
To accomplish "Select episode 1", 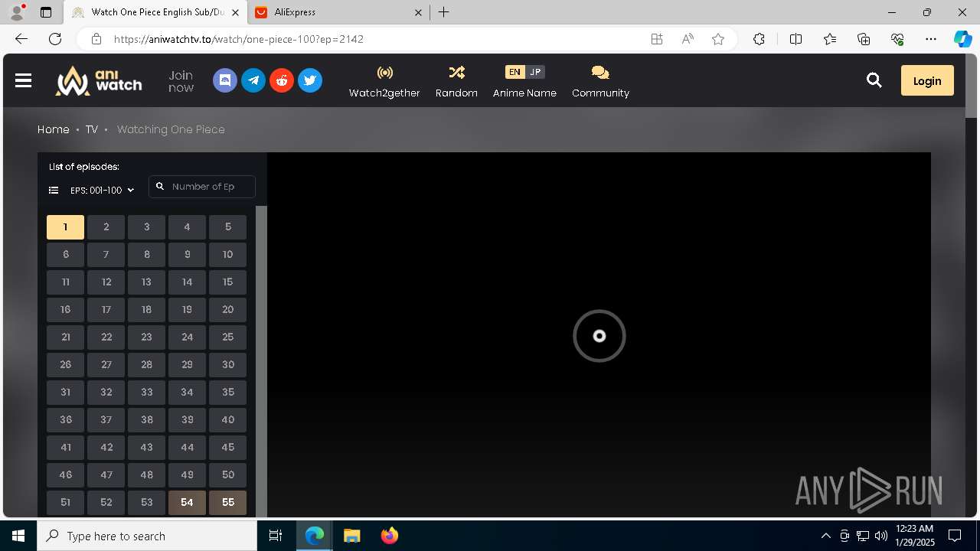I will tap(65, 227).
